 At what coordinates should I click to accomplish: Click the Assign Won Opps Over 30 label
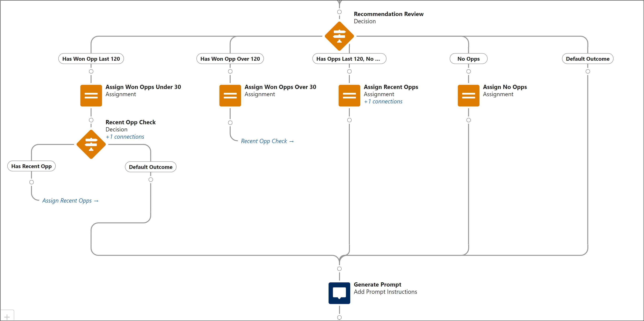click(280, 87)
